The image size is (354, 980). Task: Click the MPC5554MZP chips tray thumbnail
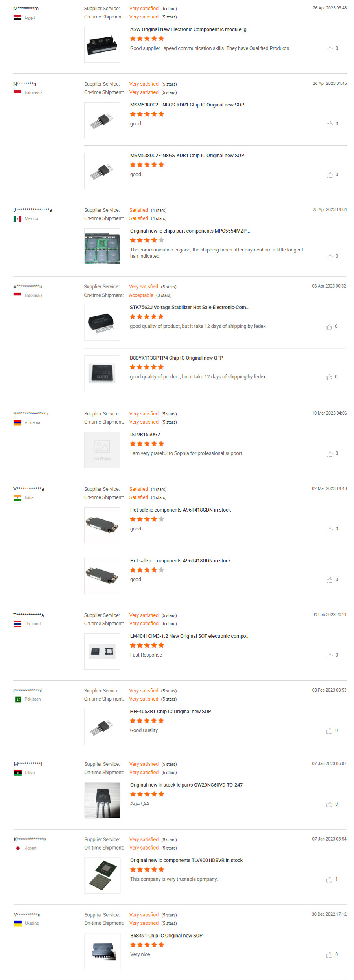point(102,246)
